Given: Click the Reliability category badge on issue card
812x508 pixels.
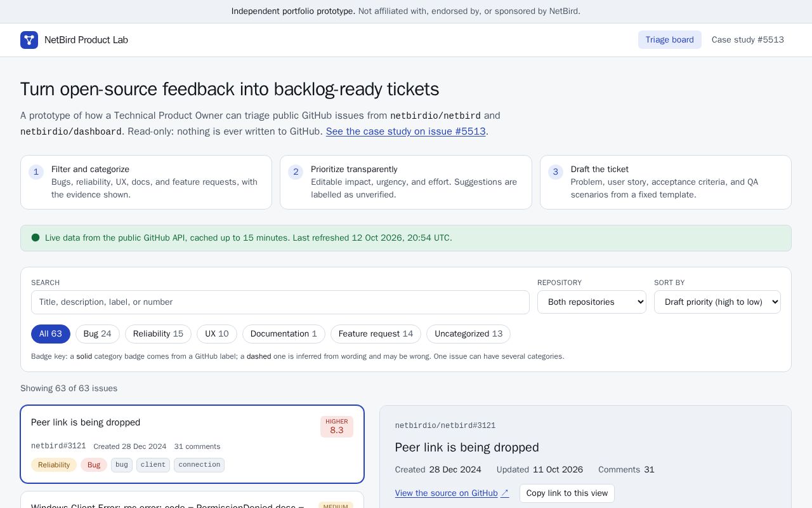Looking at the screenshot, I should tap(54, 465).
